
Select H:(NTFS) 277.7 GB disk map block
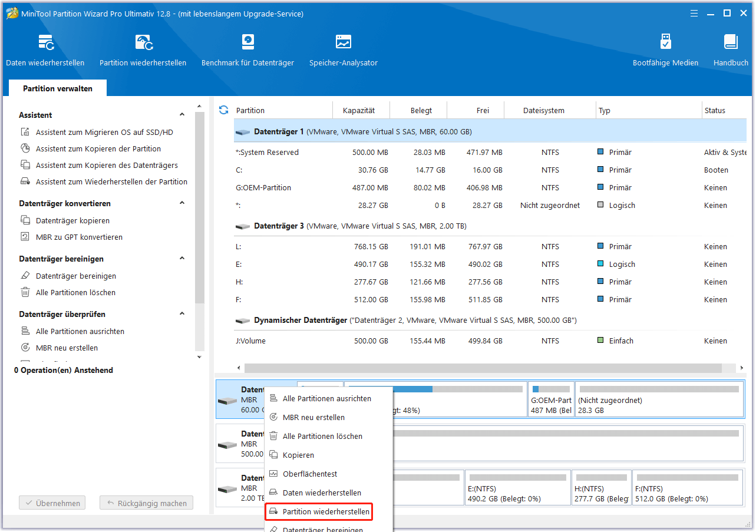point(601,487)
